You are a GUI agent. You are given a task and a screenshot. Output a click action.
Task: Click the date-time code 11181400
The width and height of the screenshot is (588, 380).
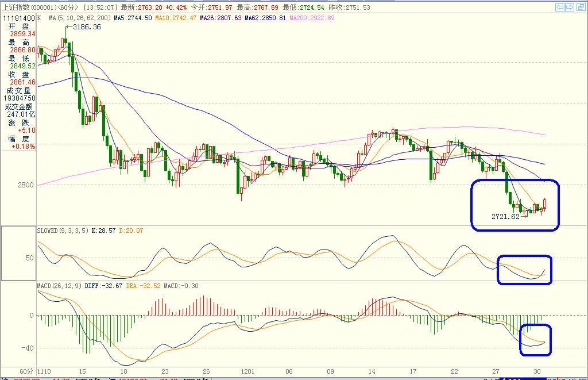pyautogui.click(x=19, y=18)
